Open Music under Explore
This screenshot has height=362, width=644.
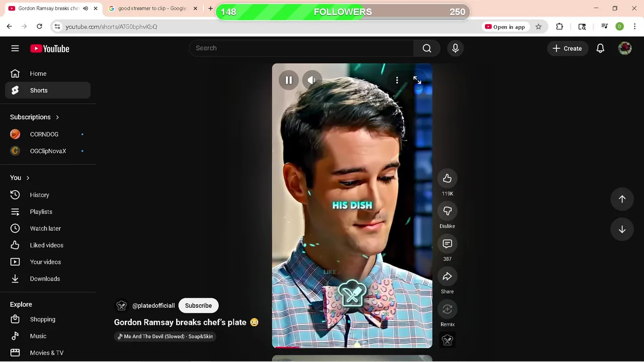click(x=48, y=336)
